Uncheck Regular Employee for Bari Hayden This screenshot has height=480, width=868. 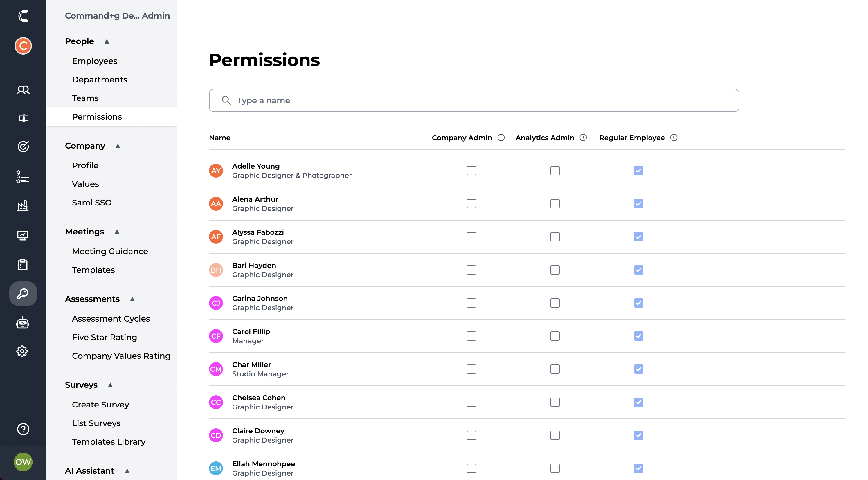tap(638, 270)
